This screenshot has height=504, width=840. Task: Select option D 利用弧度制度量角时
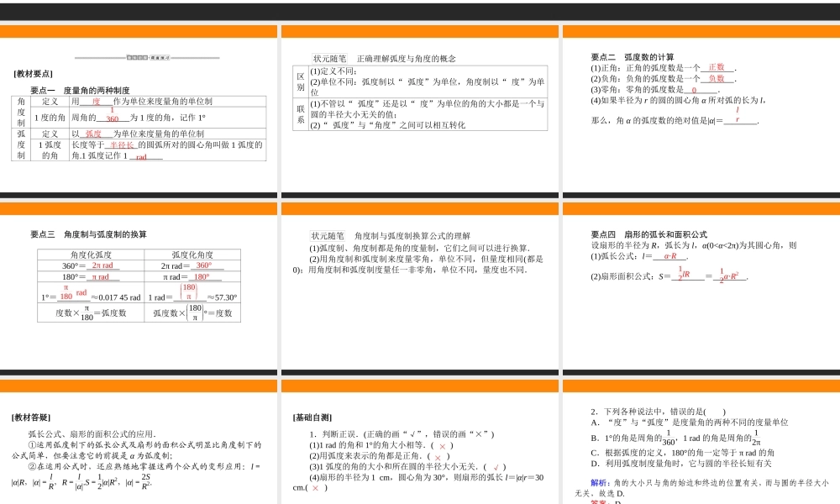pyautogui.click(x=681, y=464)
